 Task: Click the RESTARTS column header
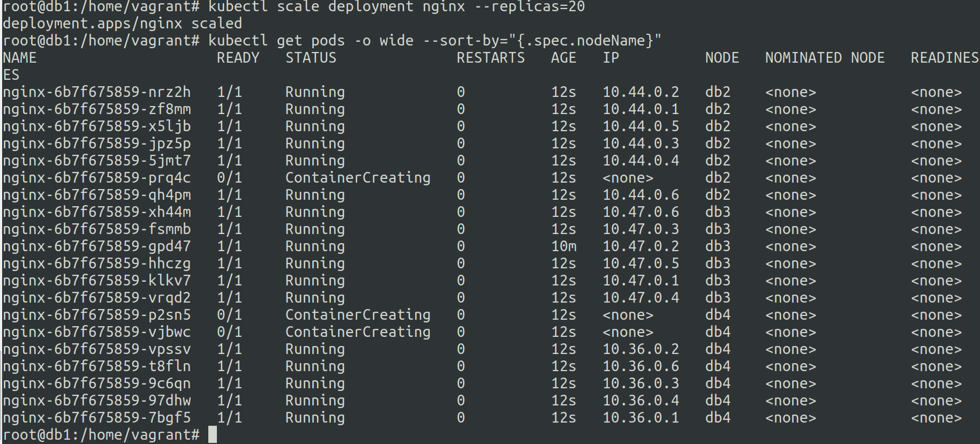pos(491,58)
